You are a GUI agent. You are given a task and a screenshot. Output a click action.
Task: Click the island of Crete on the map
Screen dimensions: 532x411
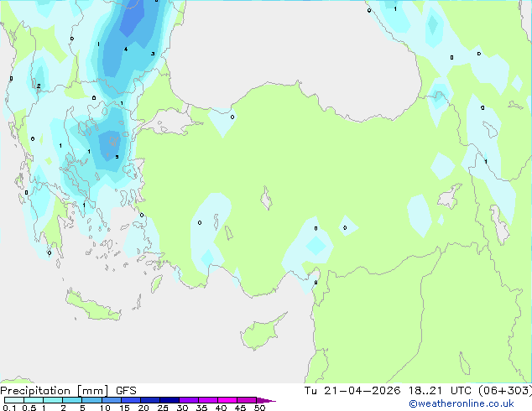pos(92,305)
